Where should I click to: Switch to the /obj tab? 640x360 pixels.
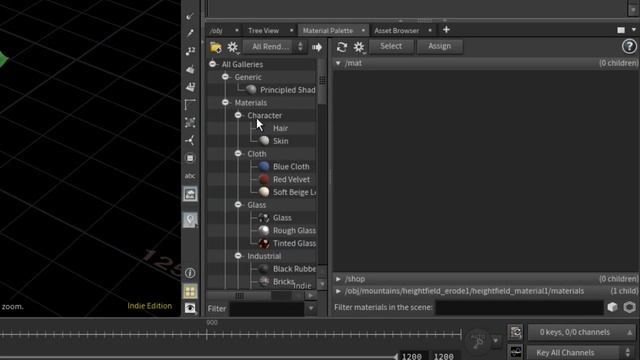coord(216,31)
